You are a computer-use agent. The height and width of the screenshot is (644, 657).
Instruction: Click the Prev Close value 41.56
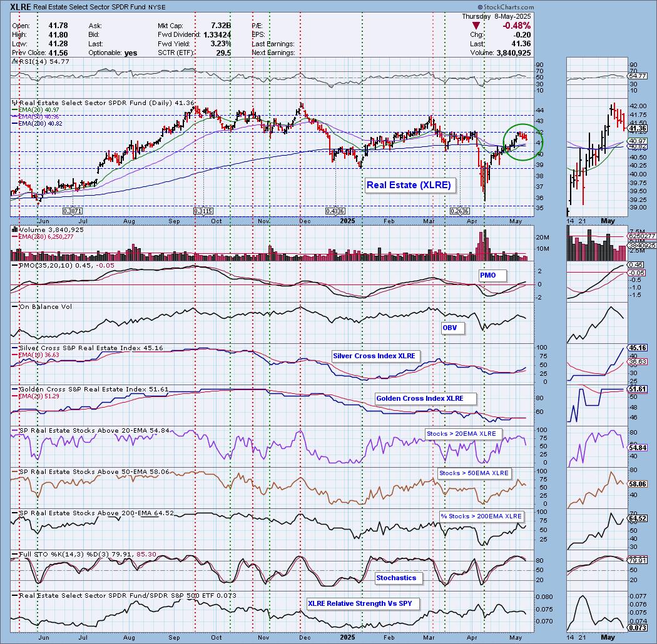click(58, 53)
